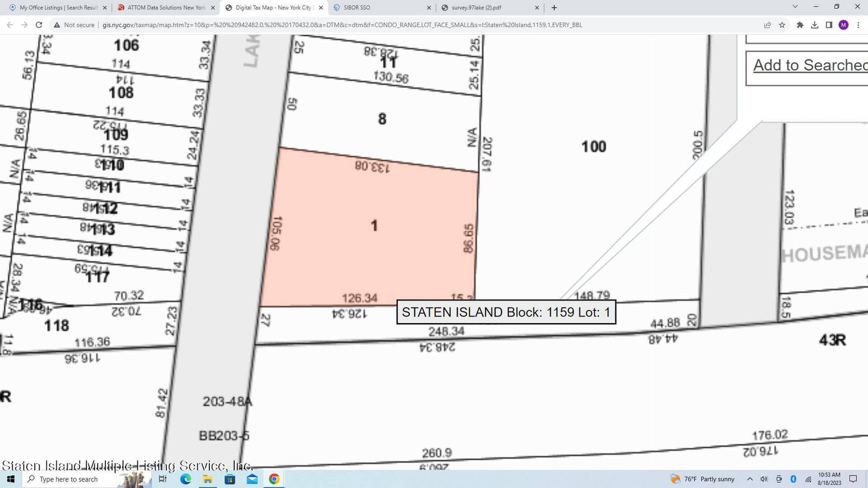Click the browser back arrow

(x=10, y=25)
